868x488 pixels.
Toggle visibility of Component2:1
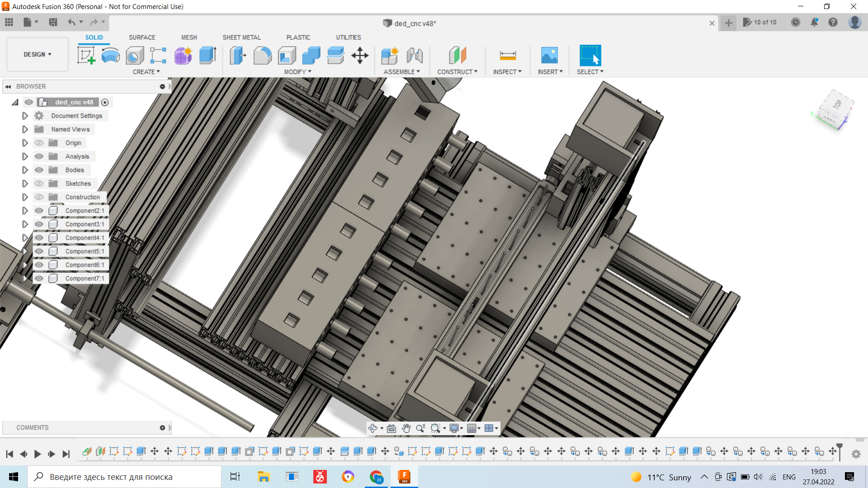tap(39, 211)
